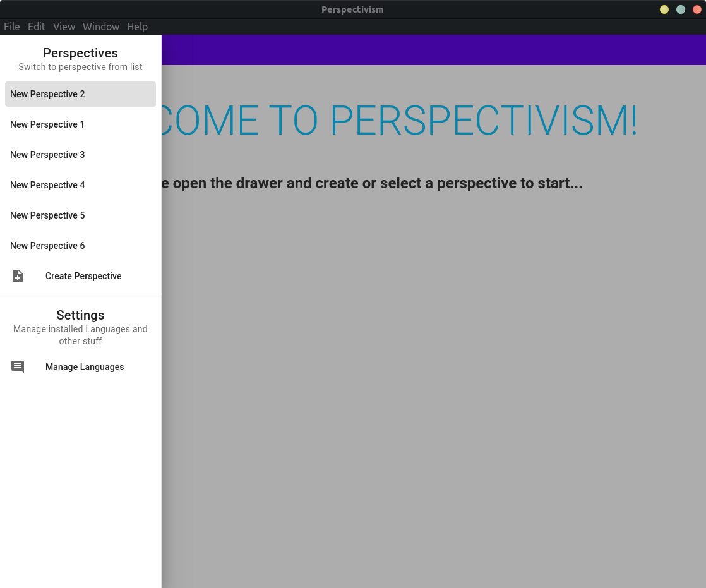Click the Manage Languages label
The width and height of the screenshot is (706, 588).
click(x=85, y=367)
